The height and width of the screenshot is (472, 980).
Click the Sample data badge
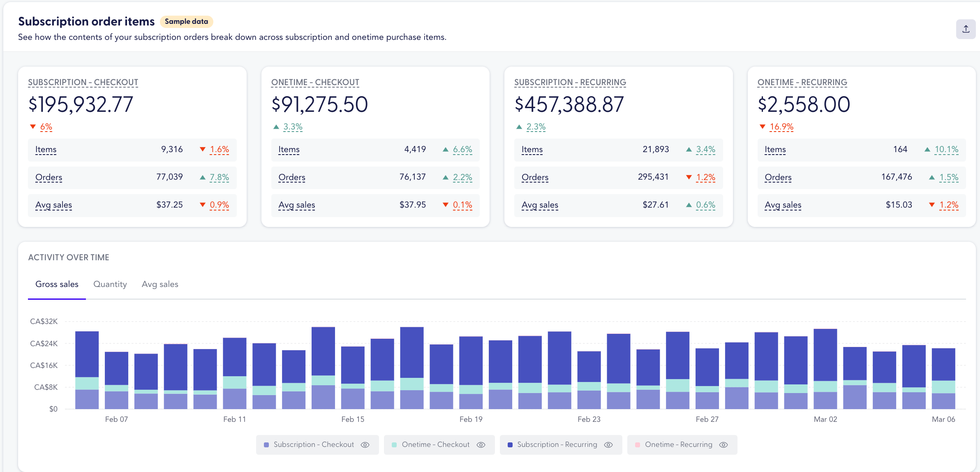[x=186, y=21]
